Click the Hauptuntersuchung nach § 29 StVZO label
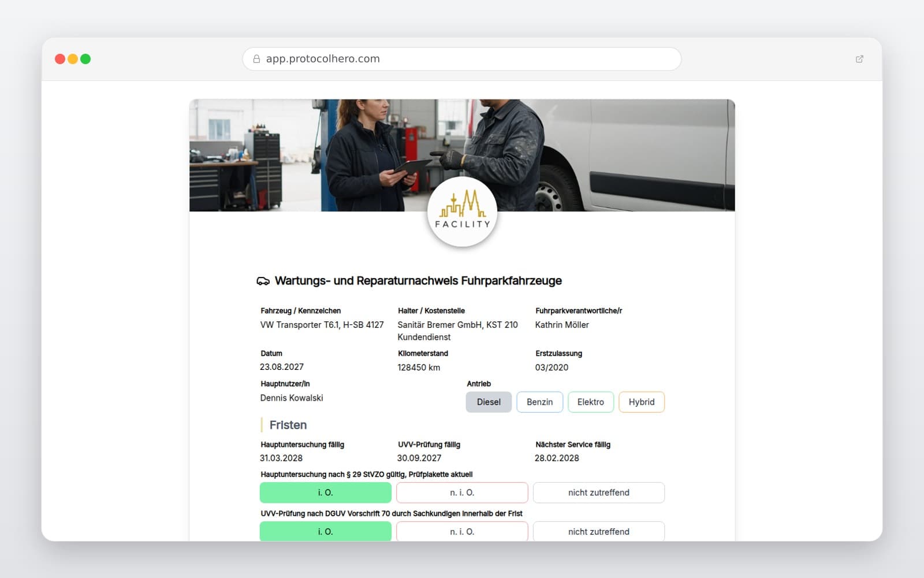 (367, 475)
